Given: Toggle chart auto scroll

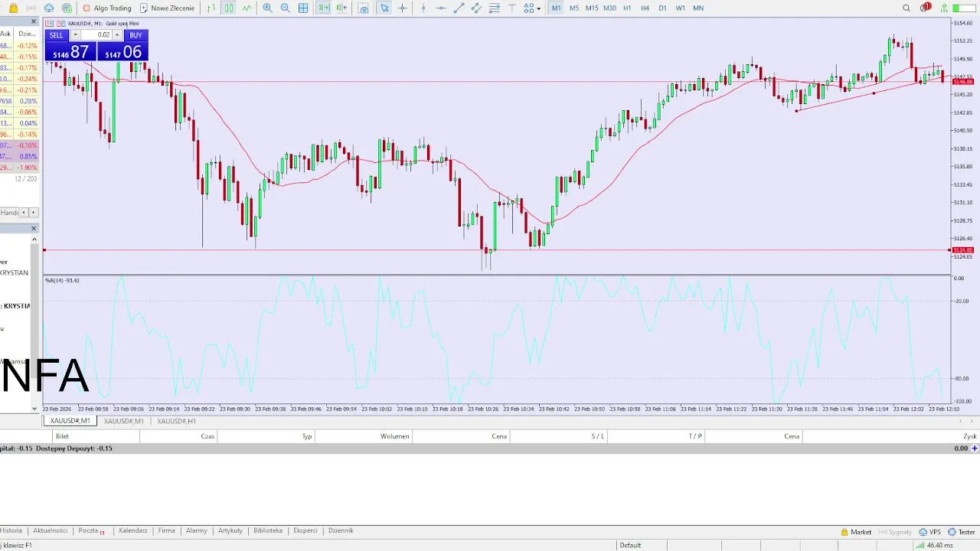Looking at the screenshot, I should click(324, 8).
